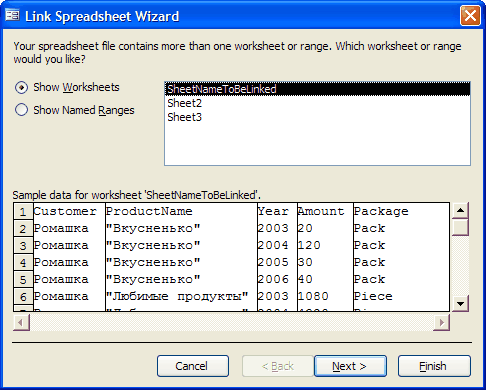The height and width of the screenshot is (390, 486).
Task: Close the Link Spreadsheet Wizard dialog
Action: (470, 15)
